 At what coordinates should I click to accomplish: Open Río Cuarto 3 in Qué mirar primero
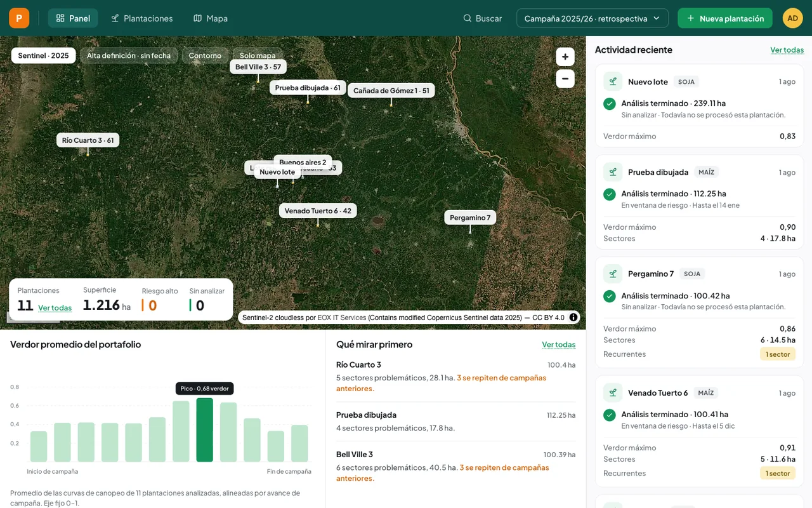456,376
